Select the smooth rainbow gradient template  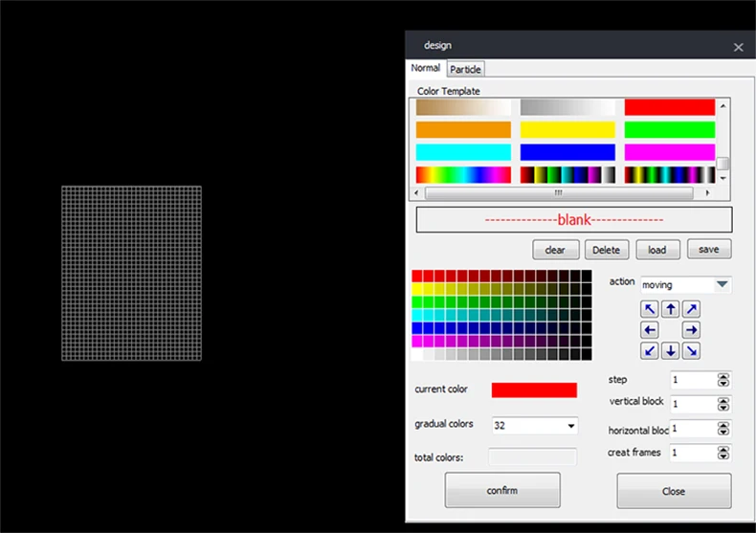click(x=463, y=175)
